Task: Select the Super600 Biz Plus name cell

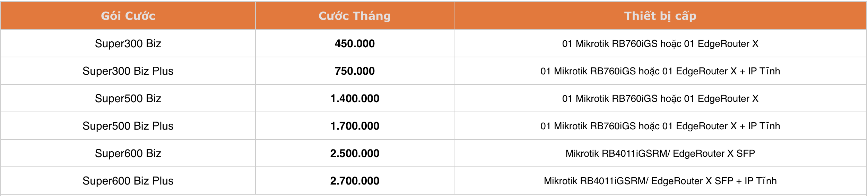Action: (128, 181)
